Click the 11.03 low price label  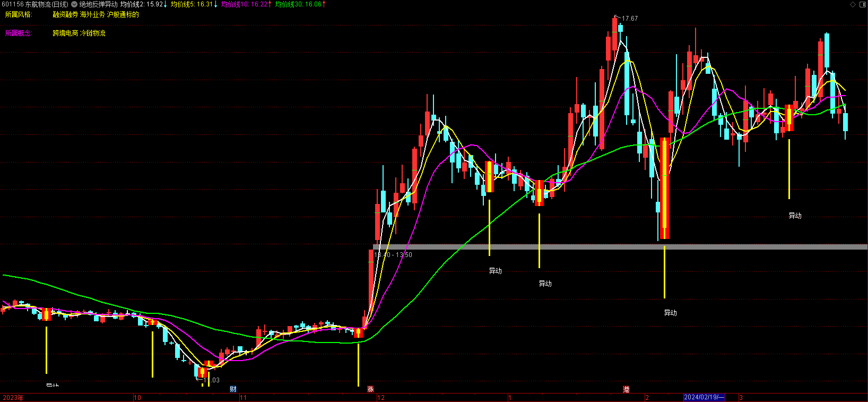[x=211, y=380]
